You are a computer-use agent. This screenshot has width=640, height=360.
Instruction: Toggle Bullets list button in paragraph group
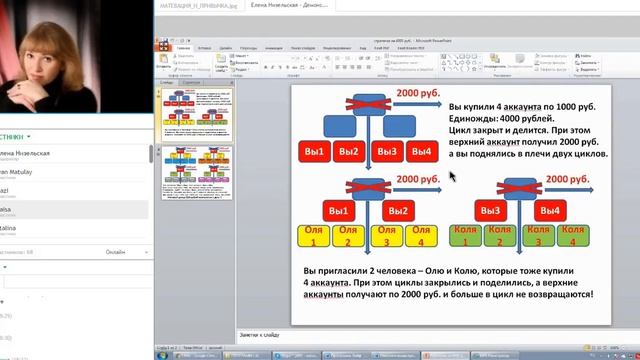338,58
